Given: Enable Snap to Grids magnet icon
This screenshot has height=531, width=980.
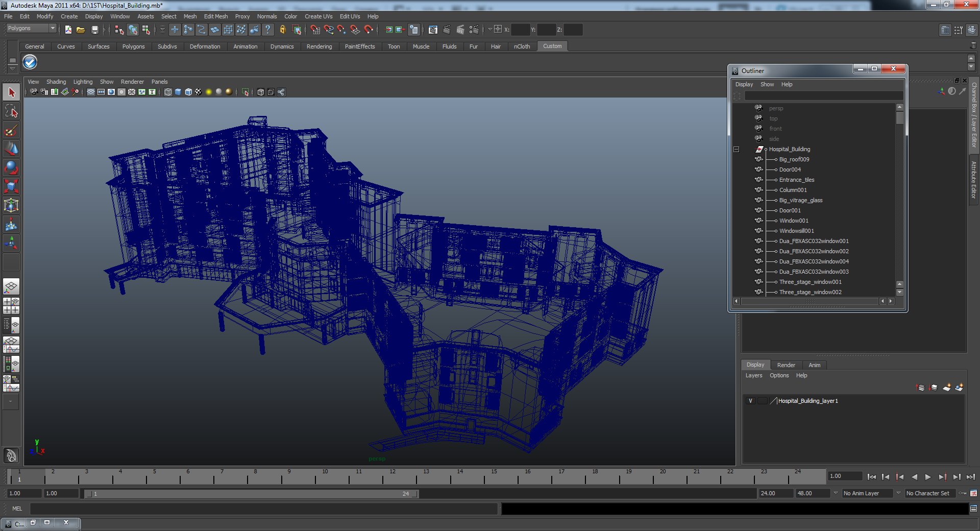Looking at the screenshot, I should pyautogui.click(x=315, y=30).
